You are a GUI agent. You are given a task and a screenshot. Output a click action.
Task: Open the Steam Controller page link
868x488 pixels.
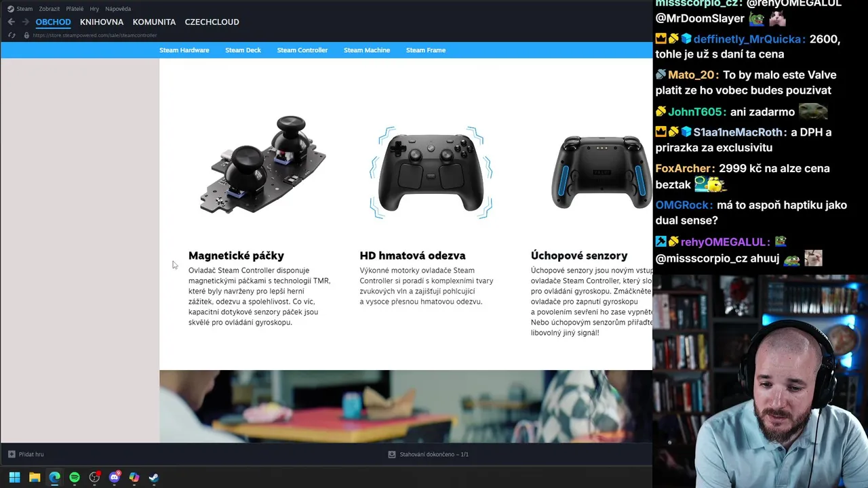[302, 50]
